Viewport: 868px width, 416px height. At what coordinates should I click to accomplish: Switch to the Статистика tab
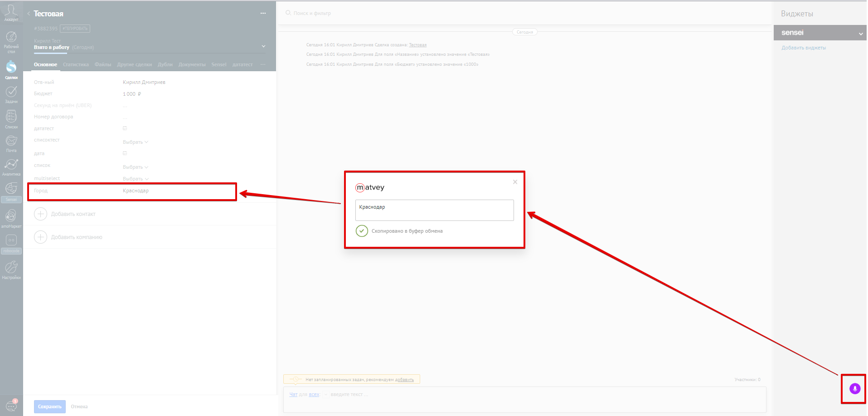[76, 64]
